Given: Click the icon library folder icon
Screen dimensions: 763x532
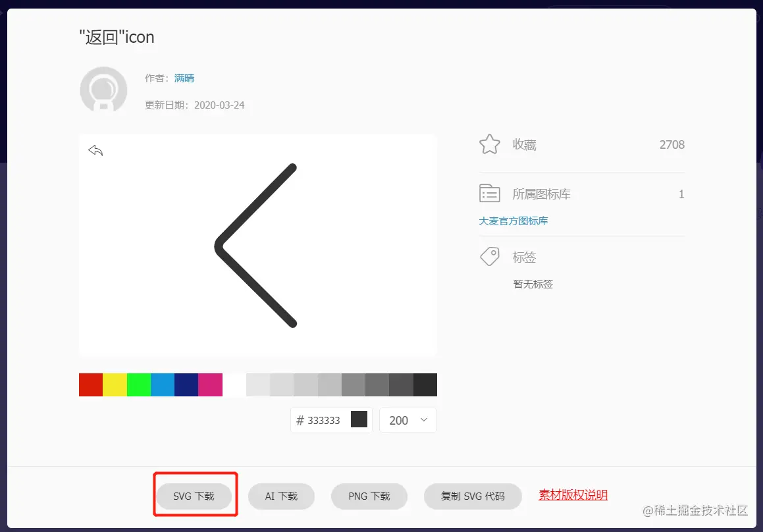Looking at the screenshot, I should [490, 194].
